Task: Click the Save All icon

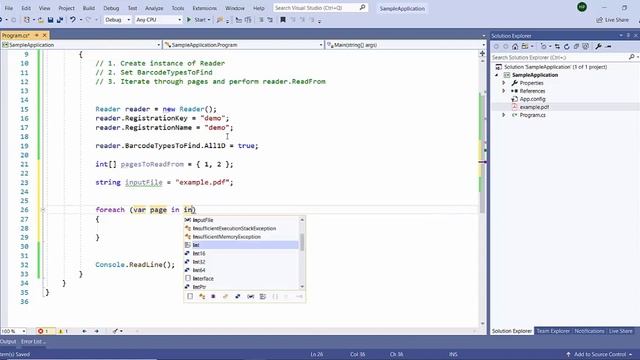Action: click(60, 20)
